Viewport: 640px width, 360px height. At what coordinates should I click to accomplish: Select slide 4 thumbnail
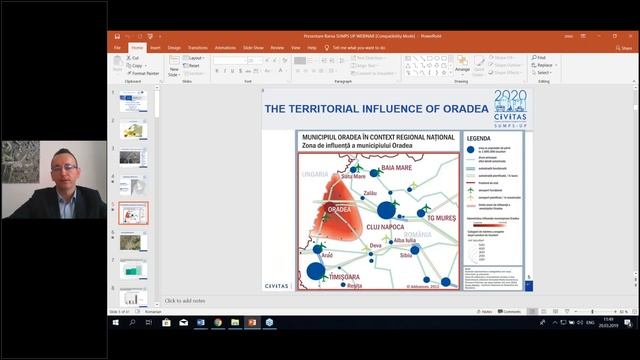click(133, 186)
